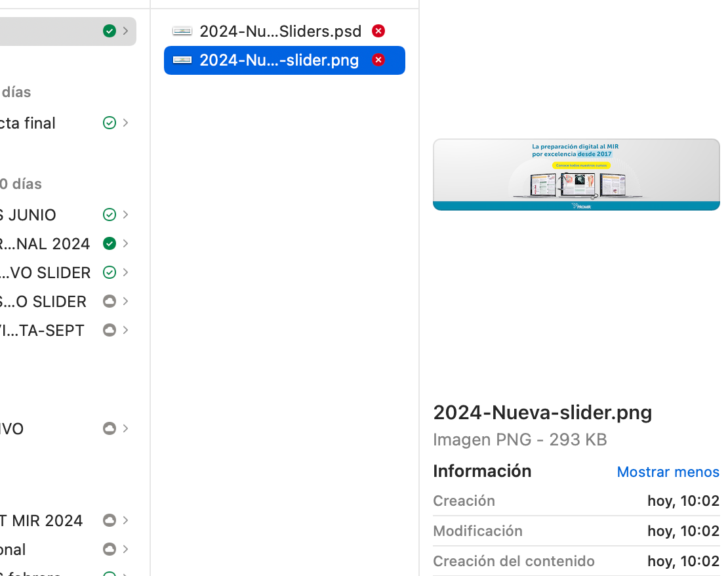This screenshot has width=728, height=576.
Task: Expand chevron next to 'S JUNIO'
Action: (125, 215)
